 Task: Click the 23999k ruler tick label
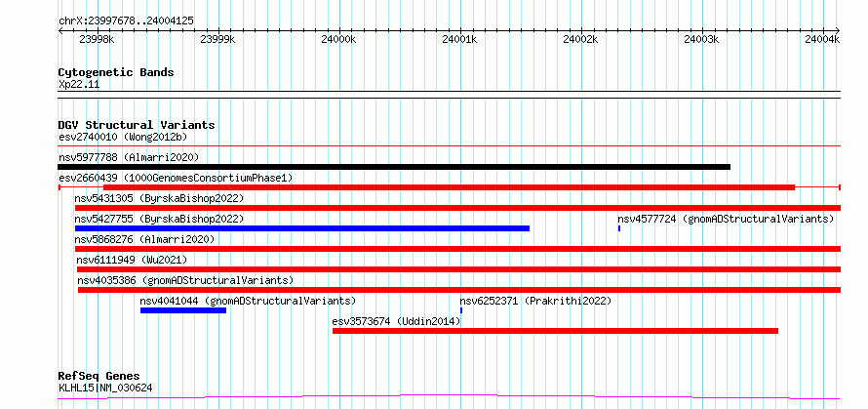pos(218,39)
